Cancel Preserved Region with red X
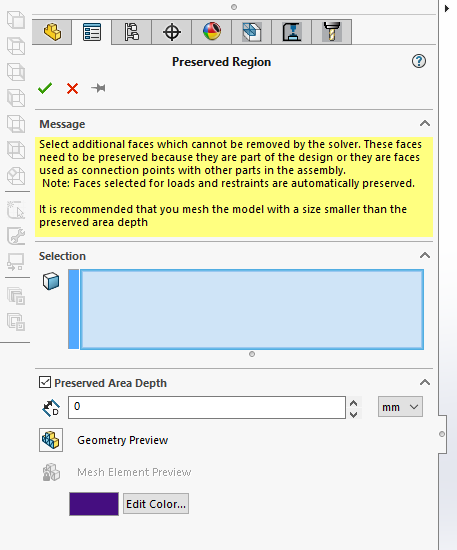457x550 pixels. [72, 88]
